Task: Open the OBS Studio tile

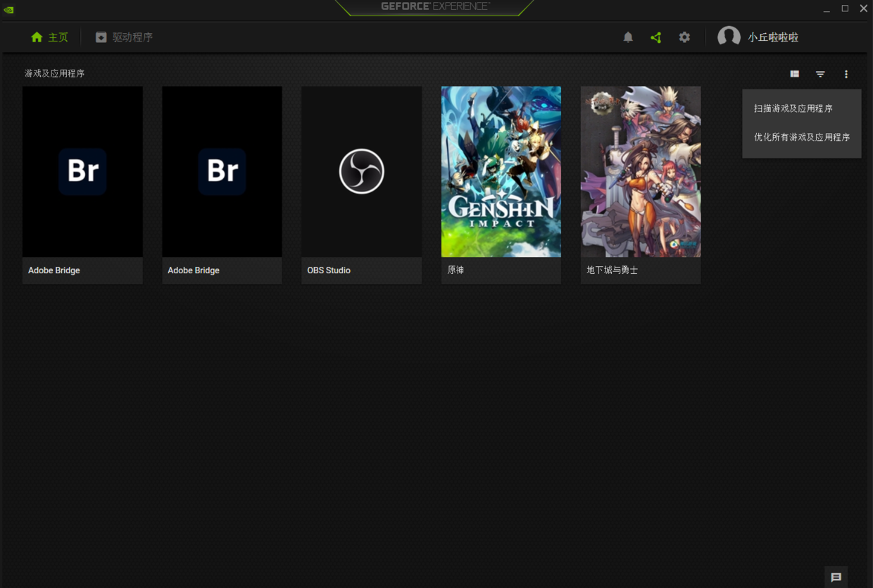Action: pyautogui.click(x=361, y=172)
